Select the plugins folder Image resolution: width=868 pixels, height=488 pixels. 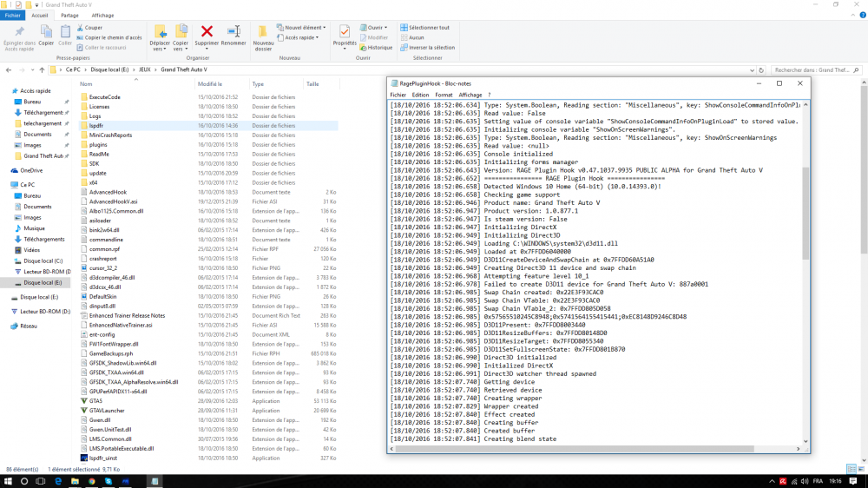tap(98, 144)
